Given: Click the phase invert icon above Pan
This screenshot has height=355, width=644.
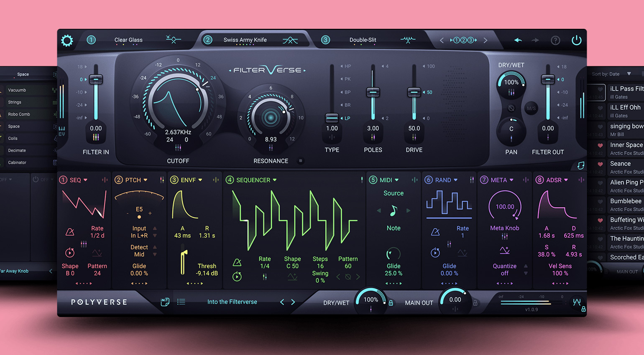Looking at the screenshot, I should coord(511,108).
